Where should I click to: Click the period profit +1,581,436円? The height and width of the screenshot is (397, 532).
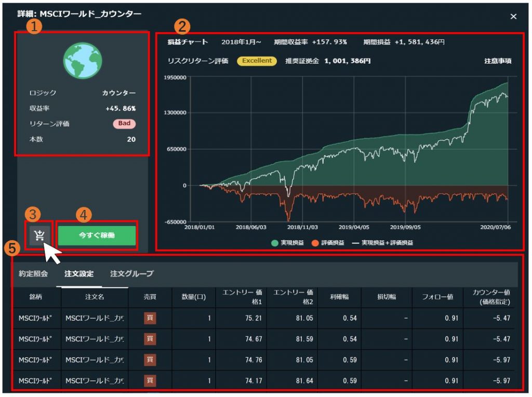pos(420,42)
